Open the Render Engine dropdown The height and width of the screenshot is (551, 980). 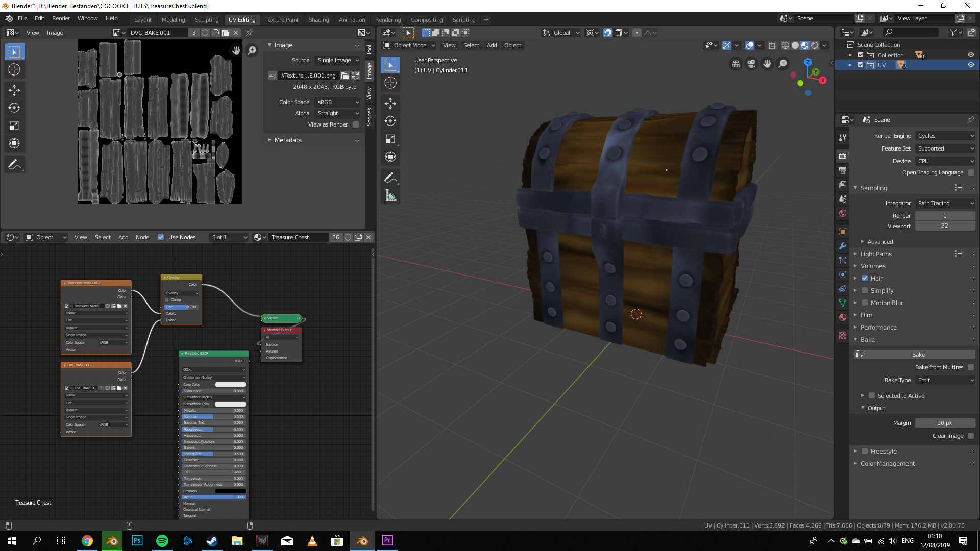click(x=945, y=136)
